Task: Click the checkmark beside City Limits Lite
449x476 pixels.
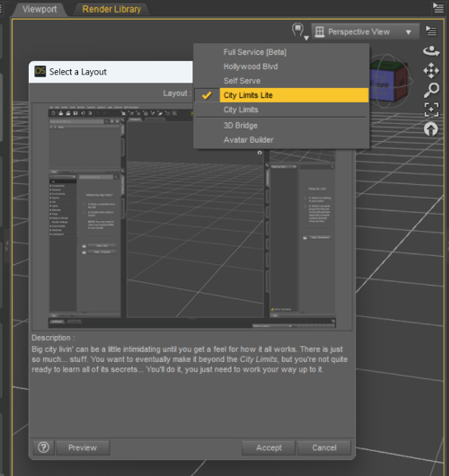Action: tap(207, 95)
